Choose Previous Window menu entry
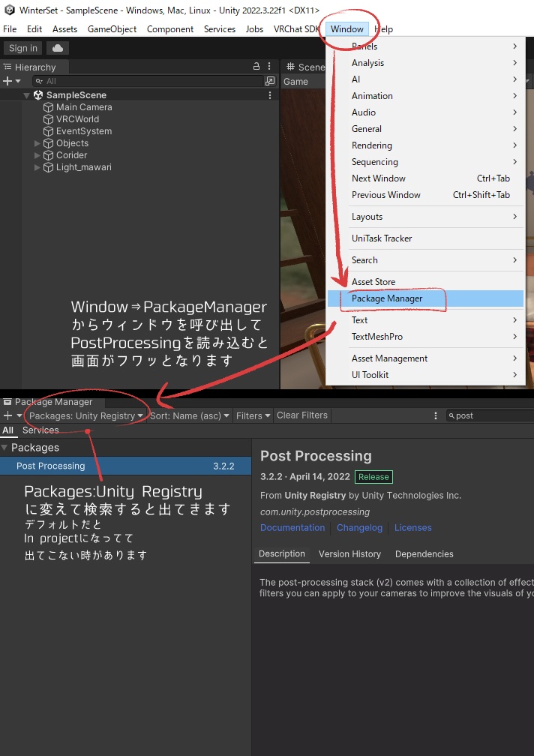Image resolution: width=534 pixels, height=756 pixels. 425,195
